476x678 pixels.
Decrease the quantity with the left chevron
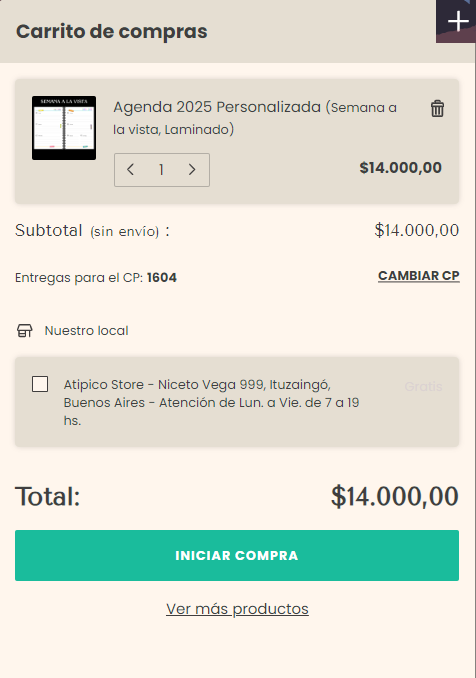pos(131,170)
